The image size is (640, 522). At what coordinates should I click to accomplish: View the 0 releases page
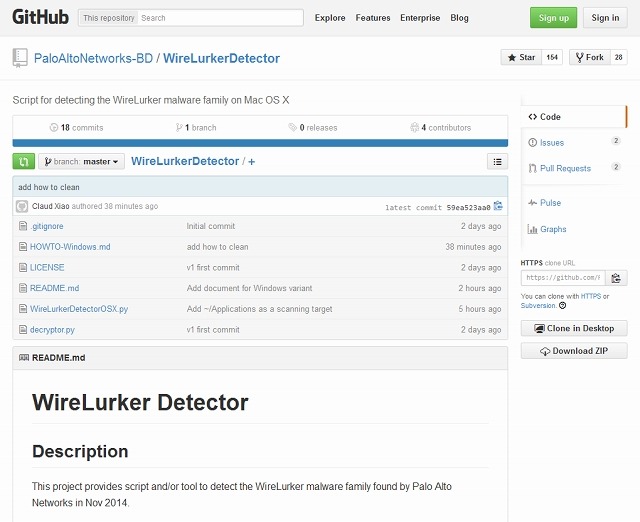click(x=313, y=127)
